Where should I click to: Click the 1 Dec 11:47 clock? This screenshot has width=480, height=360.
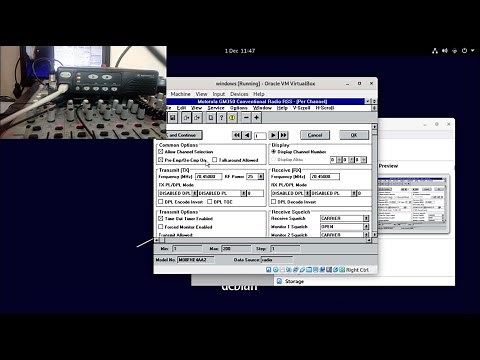(x=240, y=51)
